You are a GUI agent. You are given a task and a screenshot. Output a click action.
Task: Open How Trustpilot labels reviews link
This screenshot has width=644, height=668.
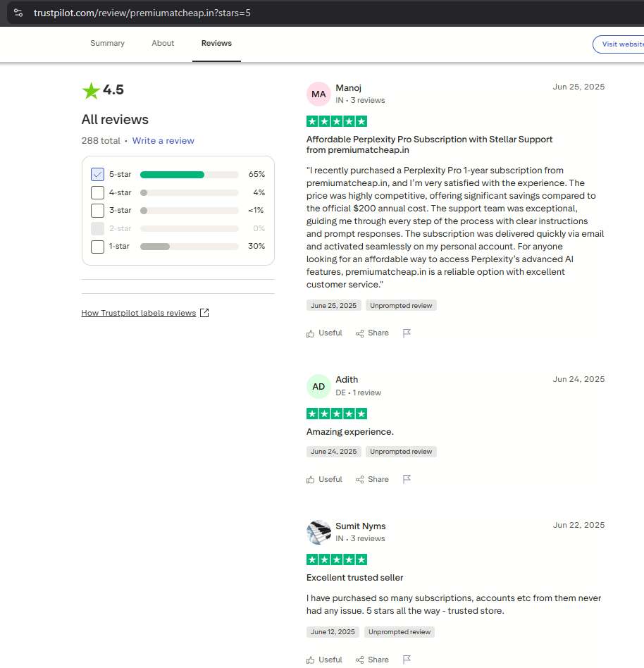[139, 313]
